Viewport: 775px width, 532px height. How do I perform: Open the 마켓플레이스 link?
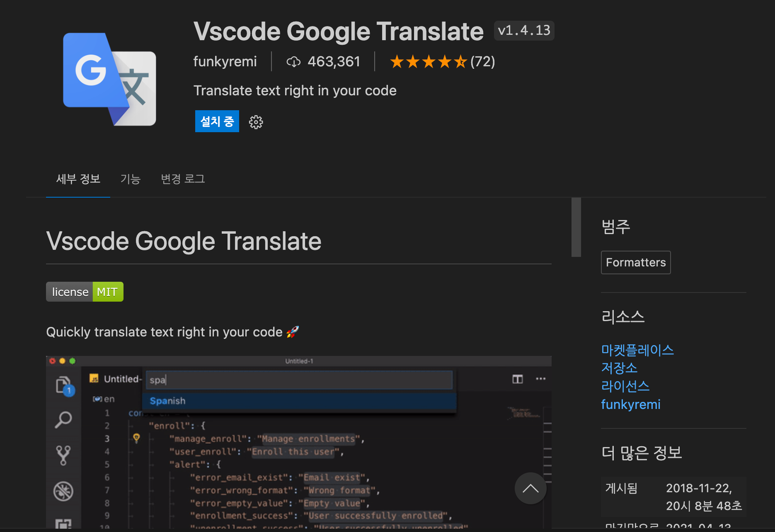click(637, 350)
